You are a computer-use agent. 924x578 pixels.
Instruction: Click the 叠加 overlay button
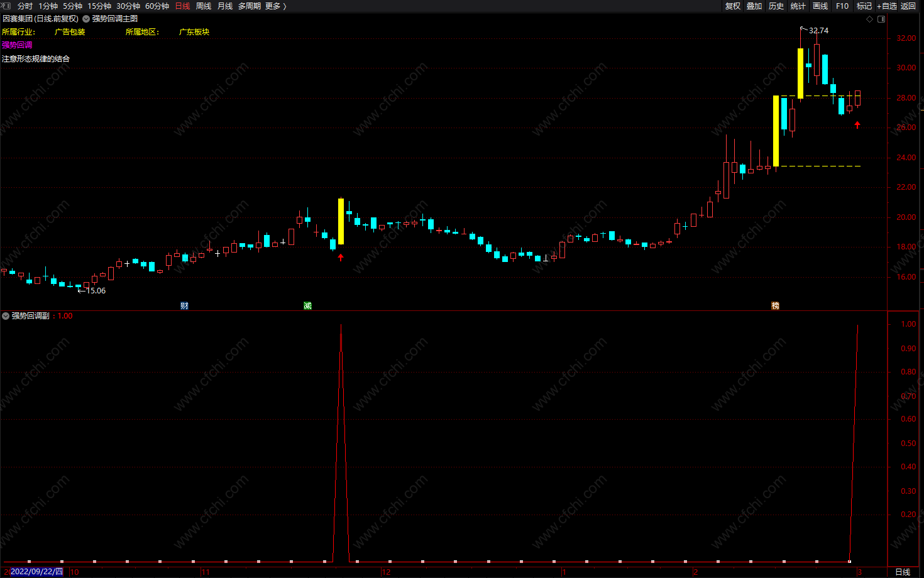(x=754, y=6)
